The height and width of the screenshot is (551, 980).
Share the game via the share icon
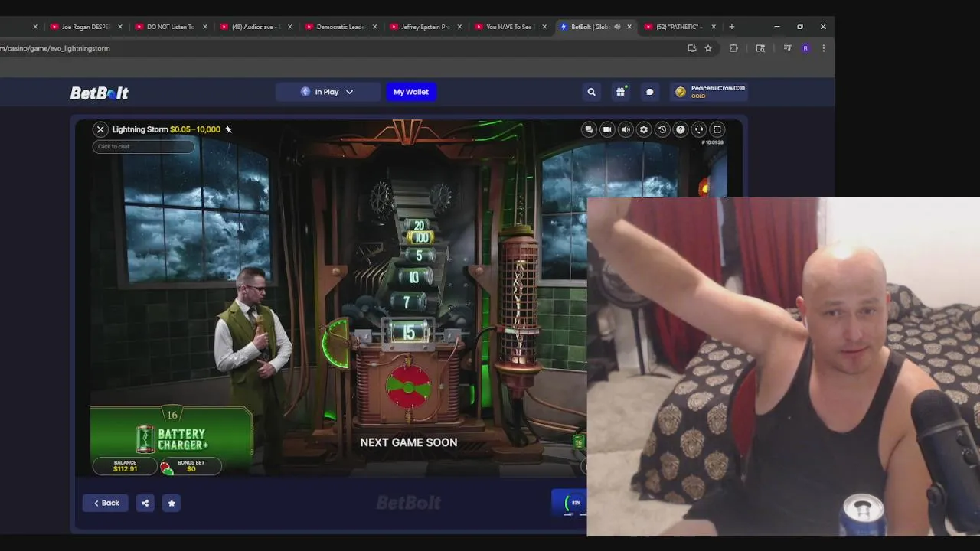click(145, 503)
